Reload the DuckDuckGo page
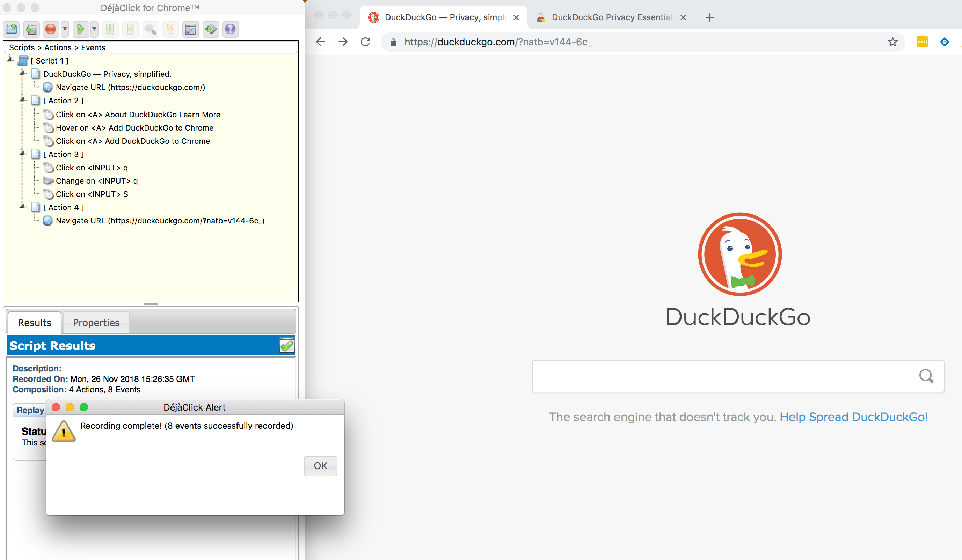The image size is (962, 560). pyautogui.click(x=365, y=42)
